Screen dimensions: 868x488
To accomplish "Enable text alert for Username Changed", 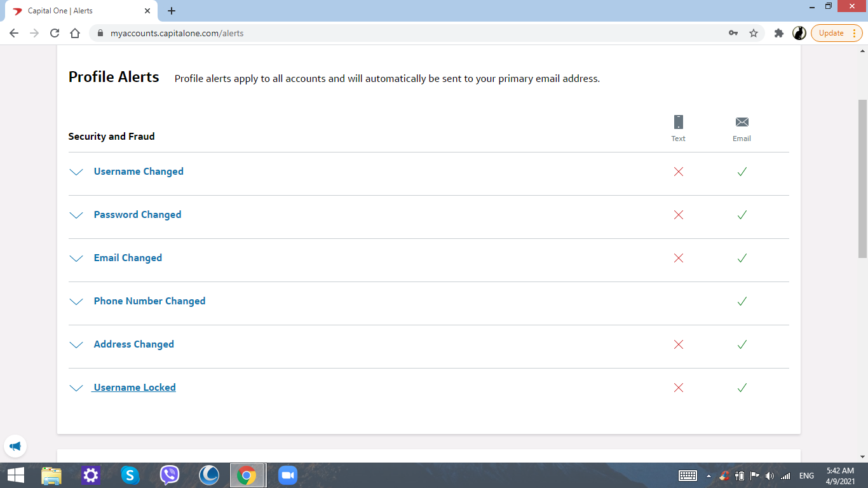I will [678, 172].
